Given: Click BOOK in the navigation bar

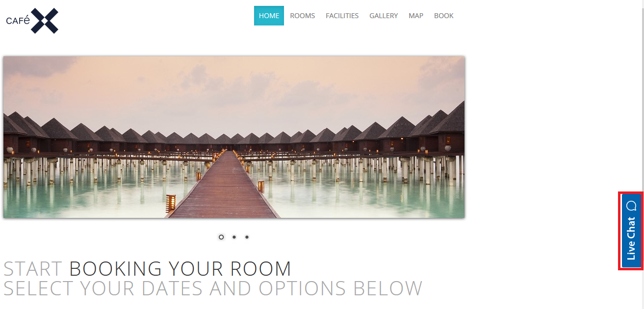Looking at the screenshot, I should pyautogui.click(x=444, y=16).
